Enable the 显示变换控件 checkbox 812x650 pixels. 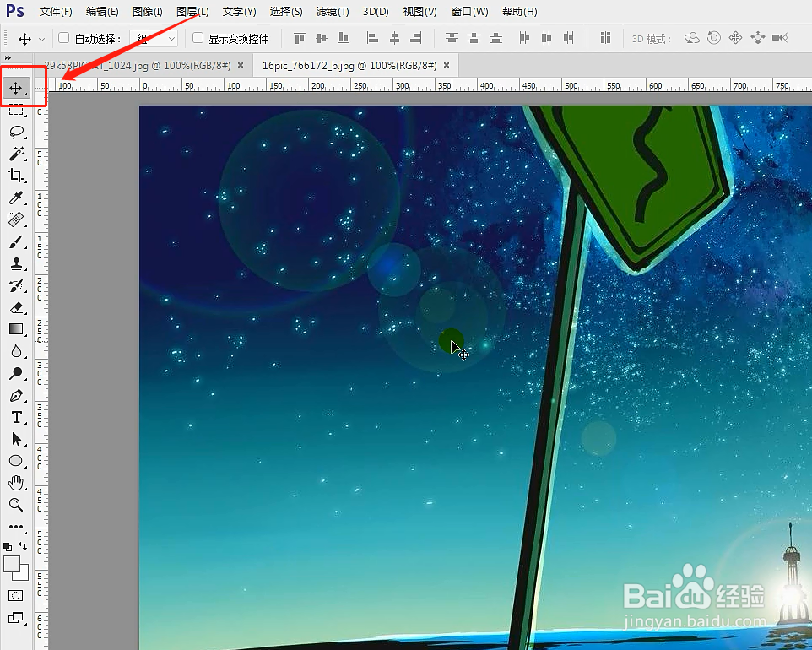pyautogui.click(x=198, y=38)
